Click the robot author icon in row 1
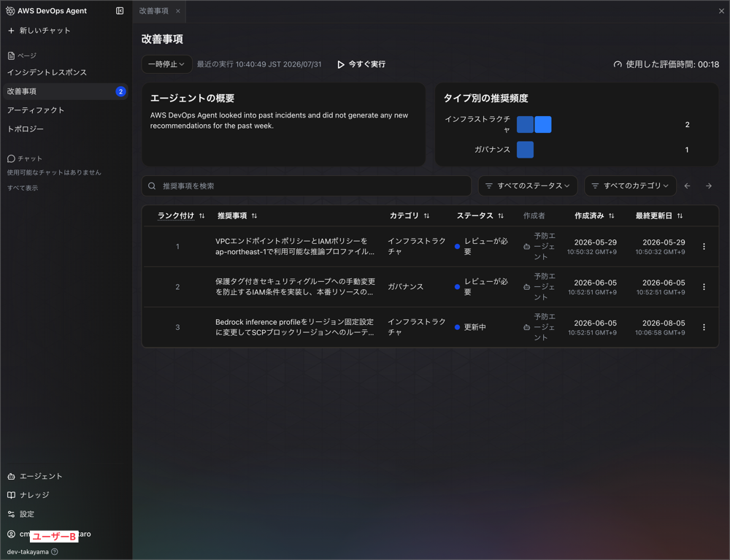Viewport: 730px width, 560px height. (x=526, y=246)
